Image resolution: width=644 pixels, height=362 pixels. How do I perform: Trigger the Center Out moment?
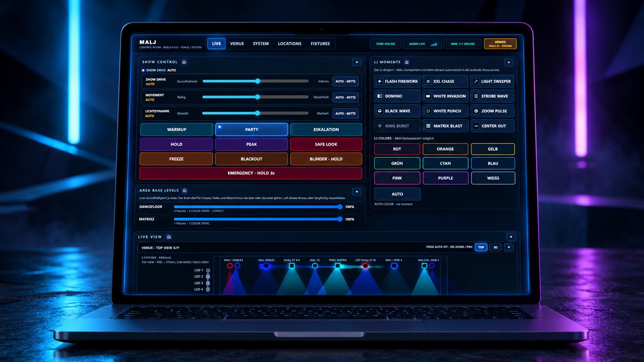492,126
